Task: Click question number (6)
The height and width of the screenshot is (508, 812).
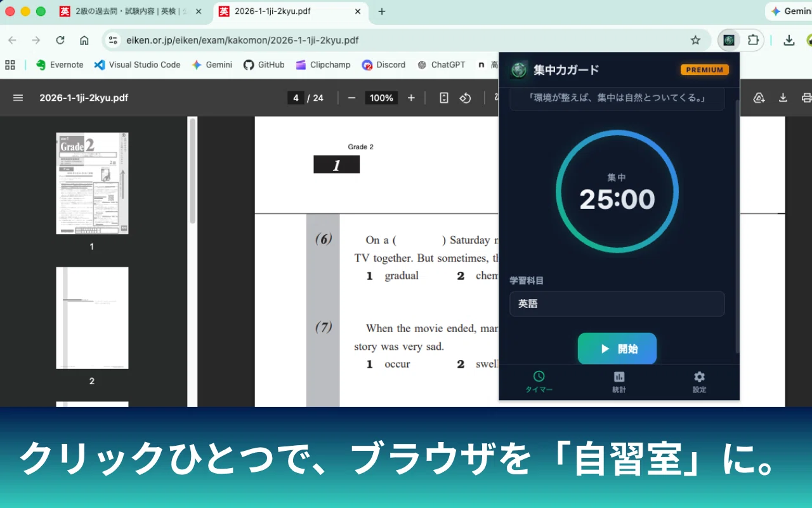Action: (324, 239)
